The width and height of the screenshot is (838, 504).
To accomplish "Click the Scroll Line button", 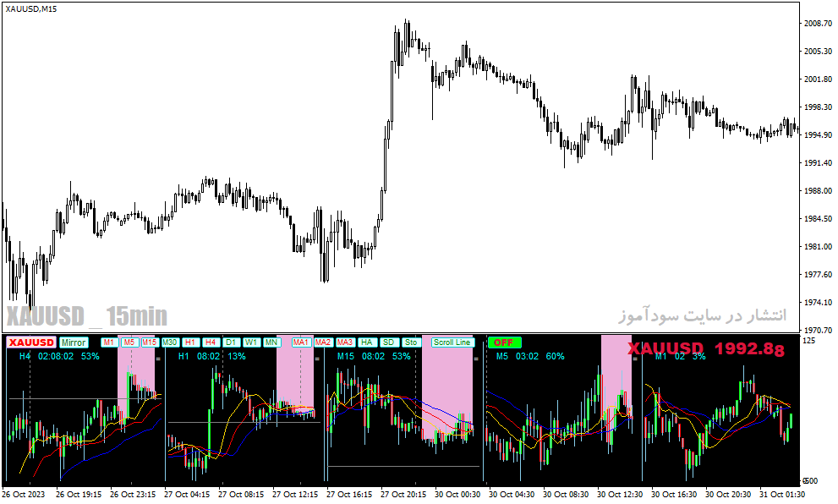I will click(x=452, y=342).
